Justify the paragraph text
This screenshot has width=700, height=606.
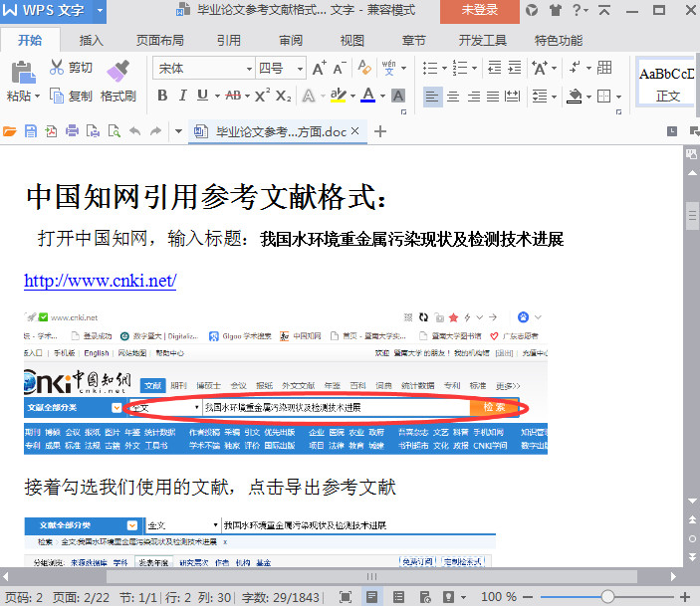[x=493, y=96]
